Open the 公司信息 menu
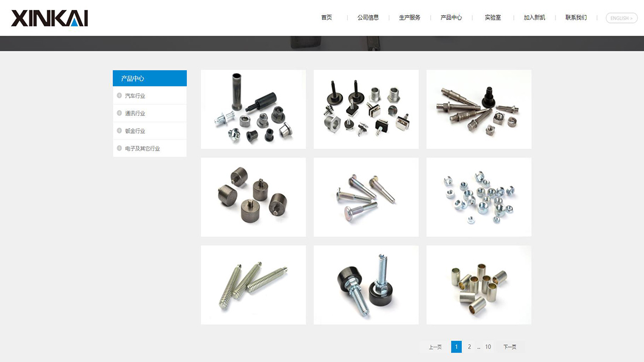Image resolution: width=644 pixels, height=362 pixels. point(368,18)
